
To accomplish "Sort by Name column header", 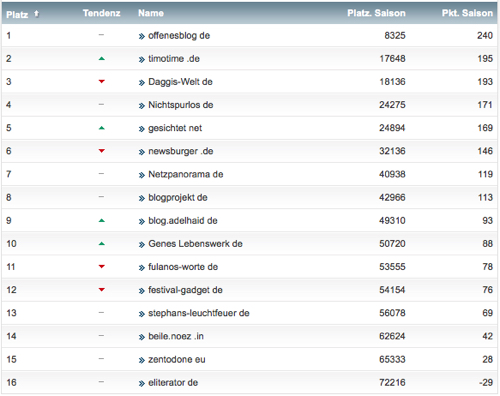I will click(x=151, y=13).
